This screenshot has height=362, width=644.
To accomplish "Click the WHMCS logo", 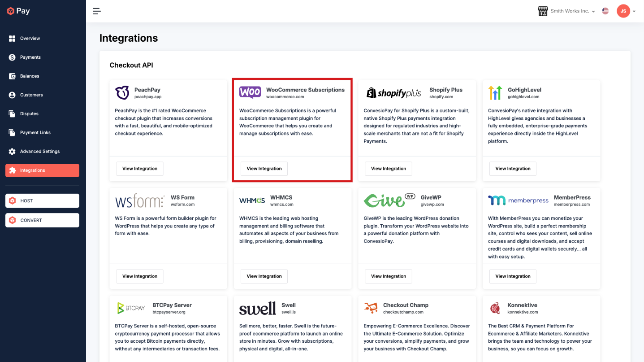I will point(252,201).
